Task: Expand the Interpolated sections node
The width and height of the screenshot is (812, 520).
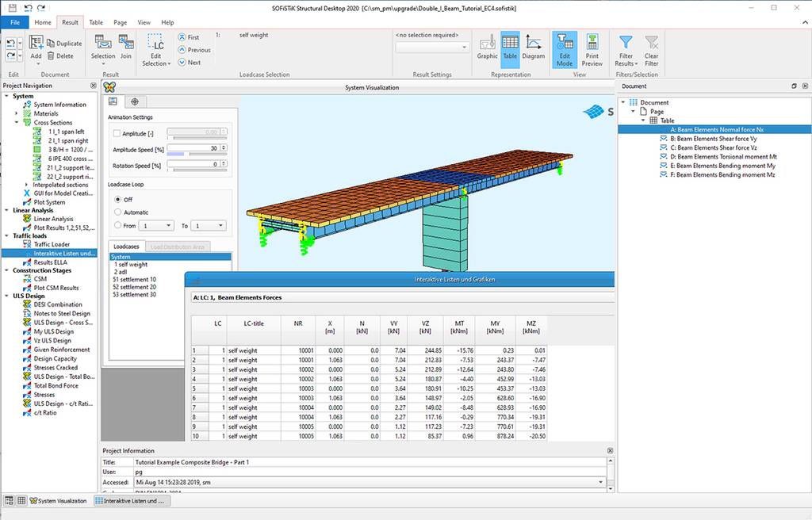Action: 26,185
